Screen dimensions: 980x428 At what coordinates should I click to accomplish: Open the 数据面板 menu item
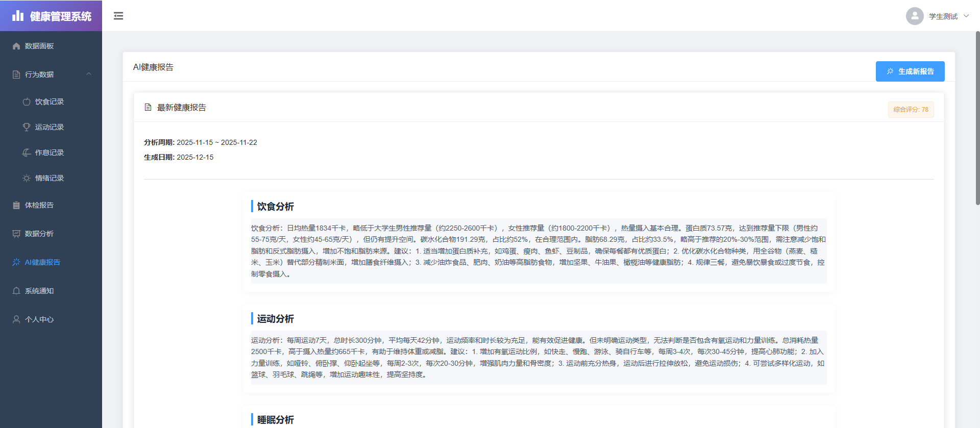[x=51, y=46]
